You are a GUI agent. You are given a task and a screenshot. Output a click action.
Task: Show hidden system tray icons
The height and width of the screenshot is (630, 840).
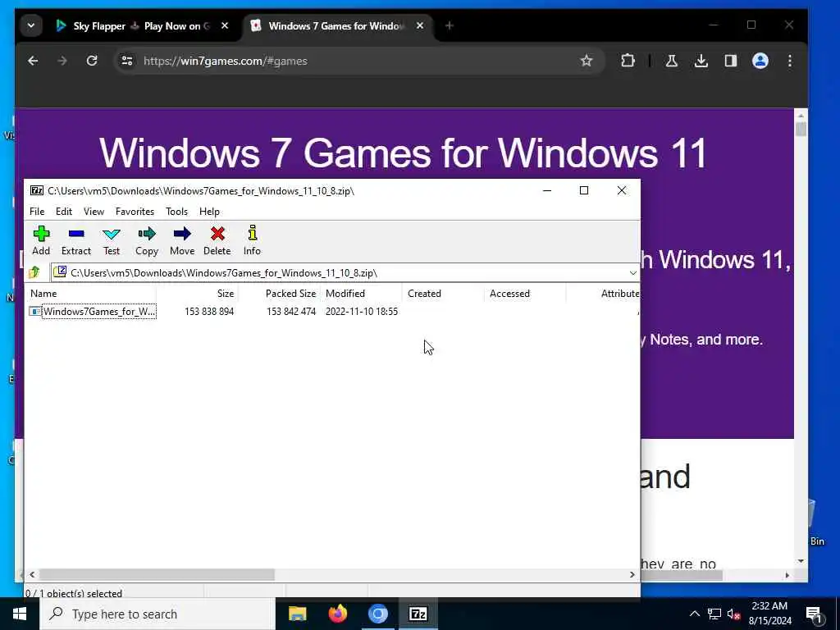pos(694,614)
